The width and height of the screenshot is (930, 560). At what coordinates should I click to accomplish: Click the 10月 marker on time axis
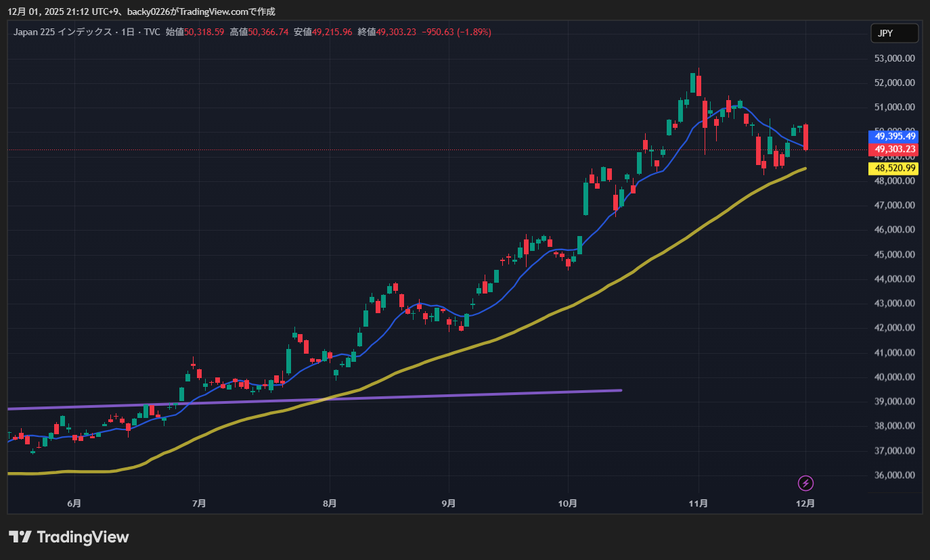pyautogui.click(x=568, y=503)
